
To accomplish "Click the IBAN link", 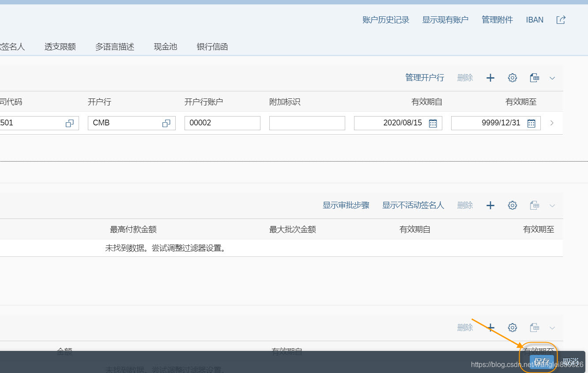I will [535, 20].
